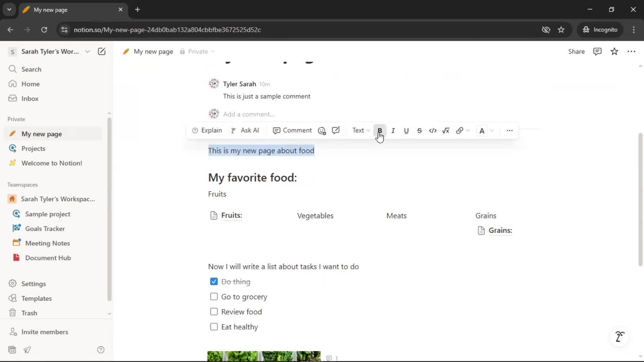Open text color picker (A icon)
644x362 pixels.
click(x=482, y=130)
